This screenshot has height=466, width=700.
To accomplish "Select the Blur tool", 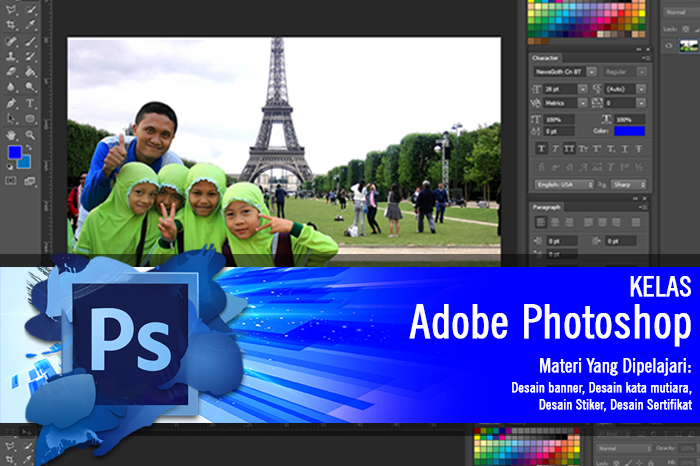I will (x=11, y=87).
